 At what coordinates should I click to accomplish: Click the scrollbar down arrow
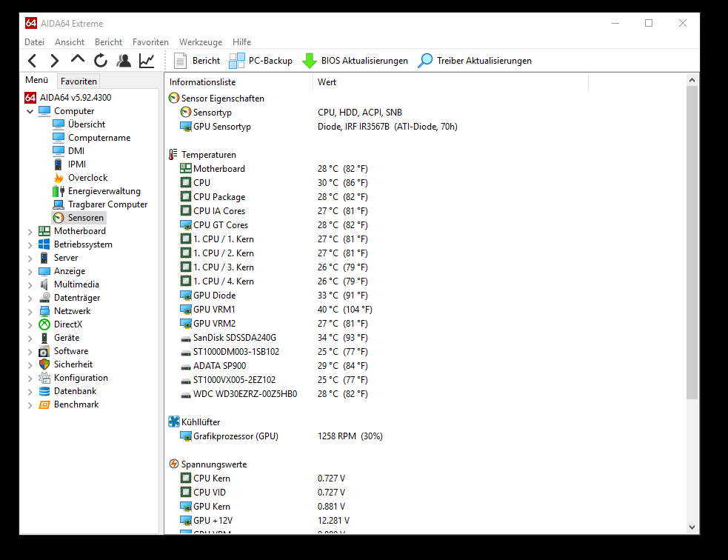[x=692, y=527]
